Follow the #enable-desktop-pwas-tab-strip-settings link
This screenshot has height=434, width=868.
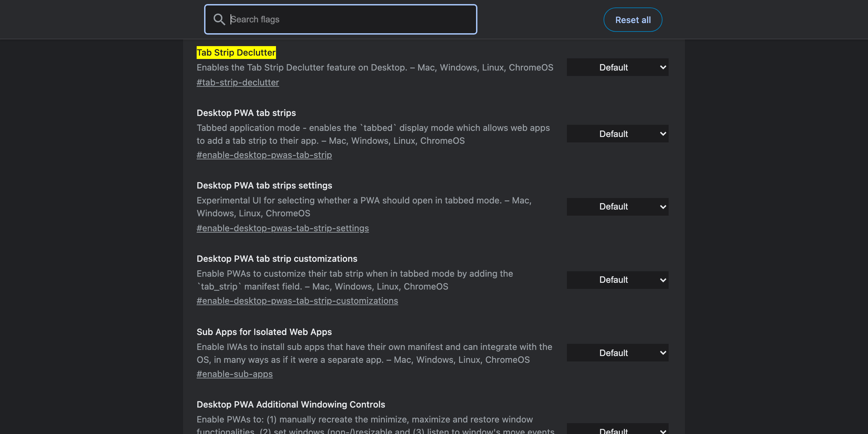(x=283, y=228)
